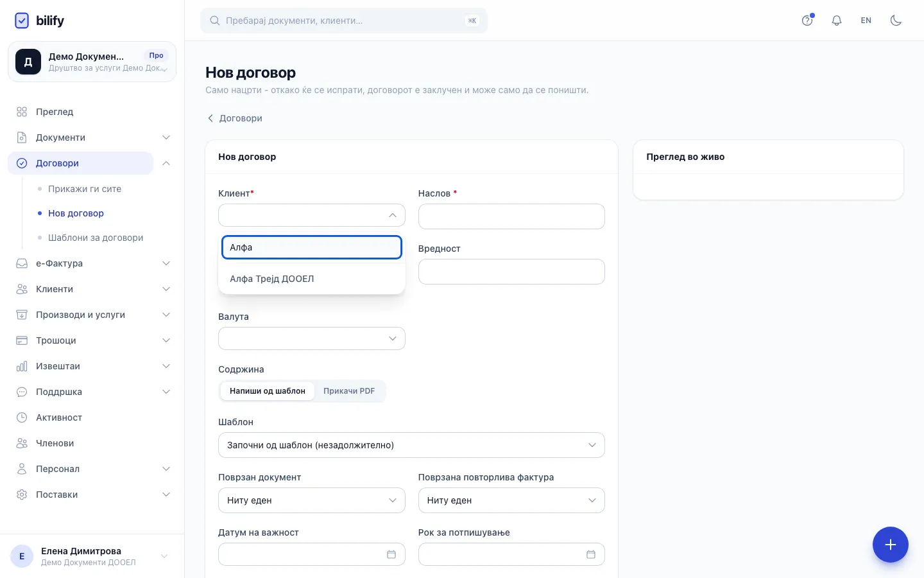Click the Наслов title input field
Screen dimensions: 924x578
511,216
